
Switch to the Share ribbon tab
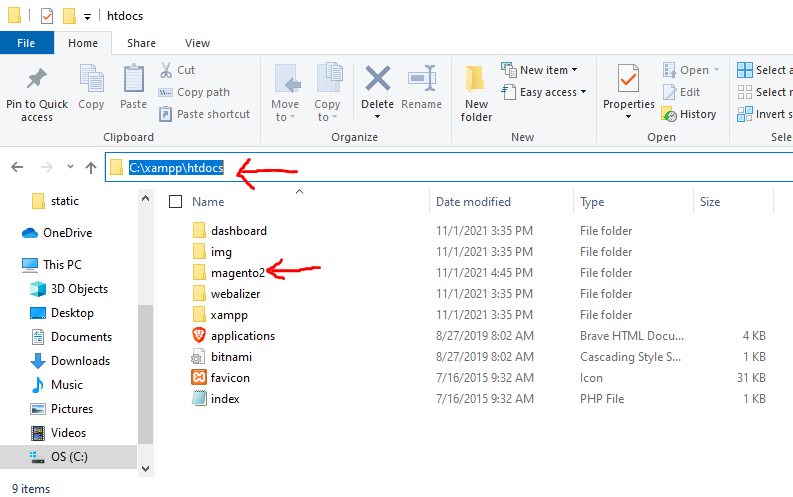click(142, 43)
